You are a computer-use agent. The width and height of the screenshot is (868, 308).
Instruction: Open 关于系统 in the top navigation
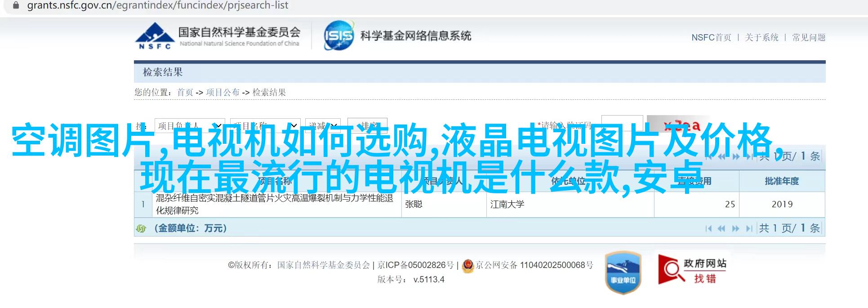coord(761,37)
